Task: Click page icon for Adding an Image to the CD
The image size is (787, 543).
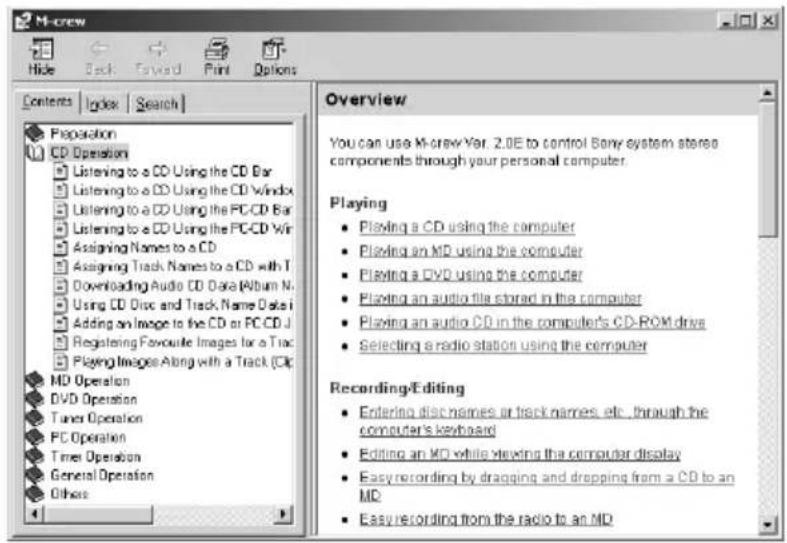Action: click(x=61, y=323)
